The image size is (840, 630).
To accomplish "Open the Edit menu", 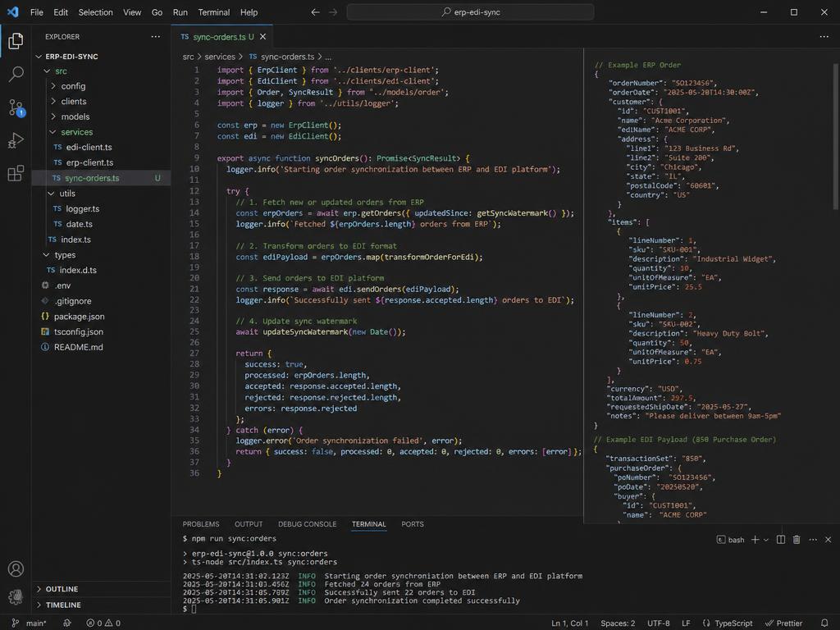I will (x=61, y=11).
